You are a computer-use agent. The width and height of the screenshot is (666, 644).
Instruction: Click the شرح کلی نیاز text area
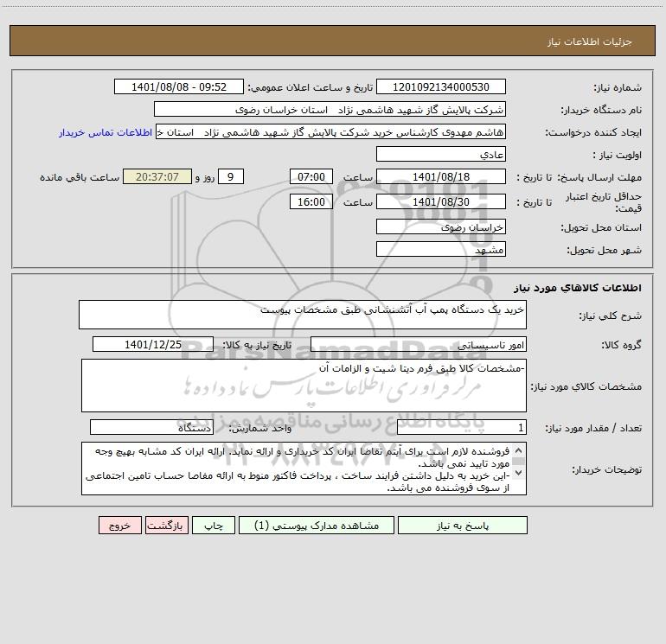pos(303,315)
